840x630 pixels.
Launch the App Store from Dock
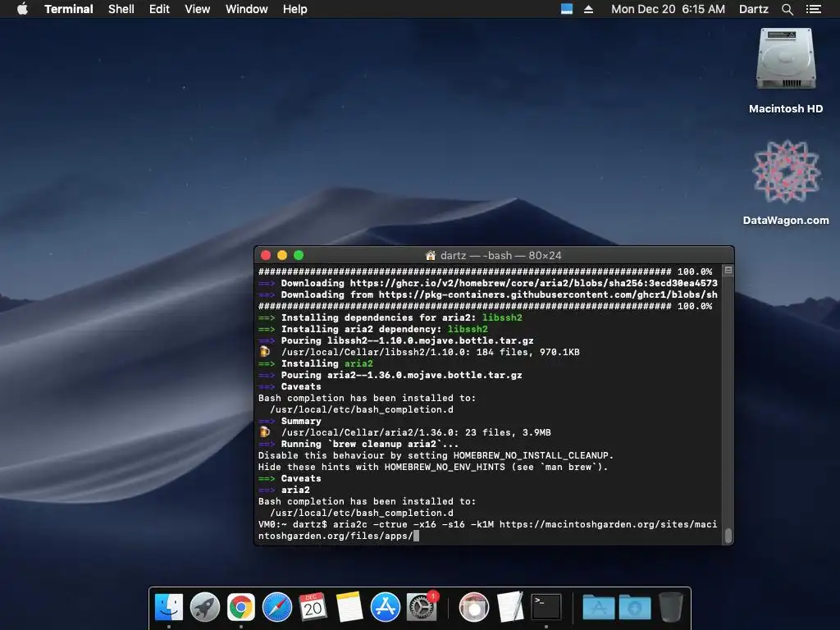click(x=386, y=608)
